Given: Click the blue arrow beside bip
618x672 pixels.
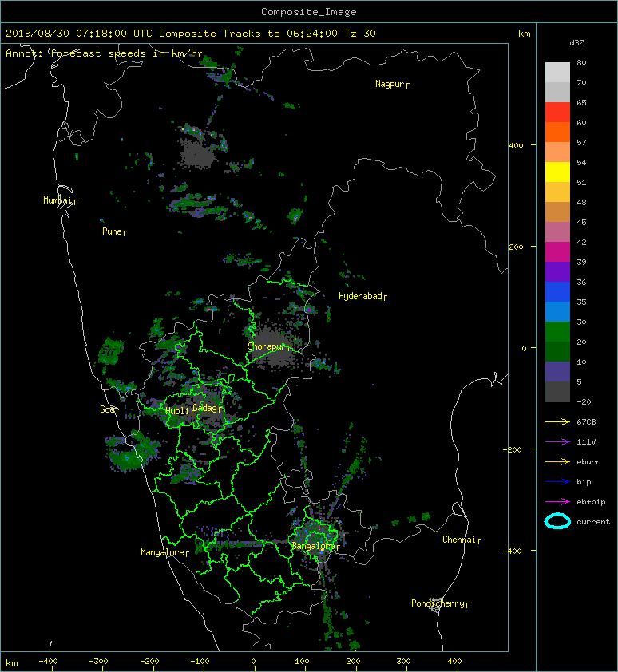Looking at the screenshot, I should tap(557, 482).
